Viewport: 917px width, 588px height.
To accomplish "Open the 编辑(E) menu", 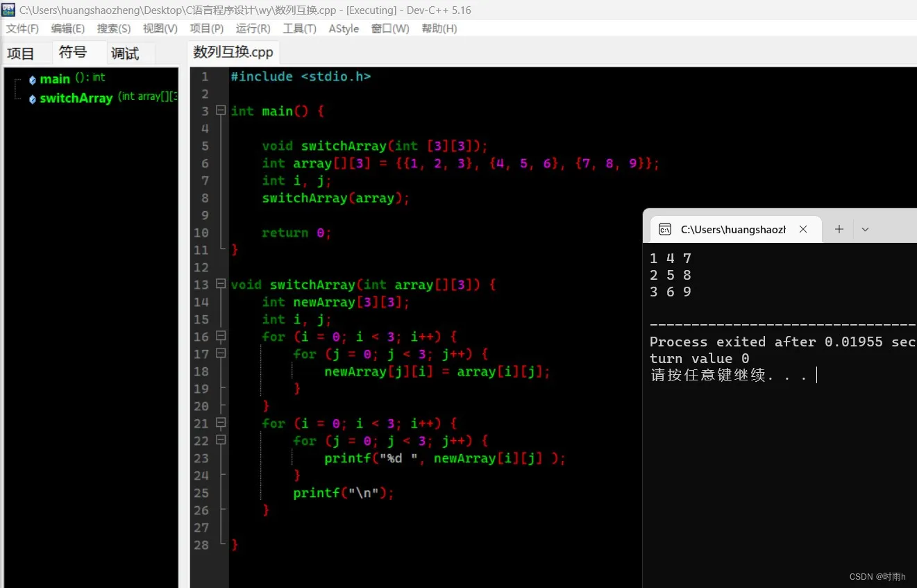I will point(67,28).
